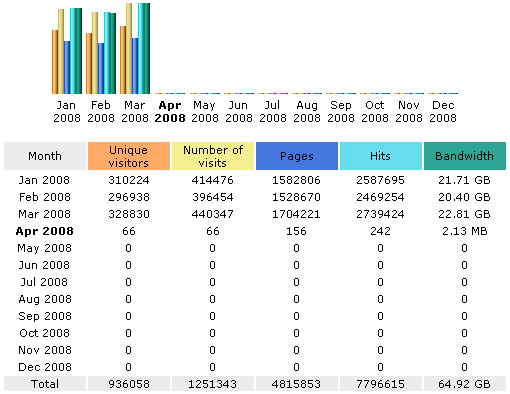Click pages value 1704221
This screenshot has width=510, height=394.
[x=296, y=214]
